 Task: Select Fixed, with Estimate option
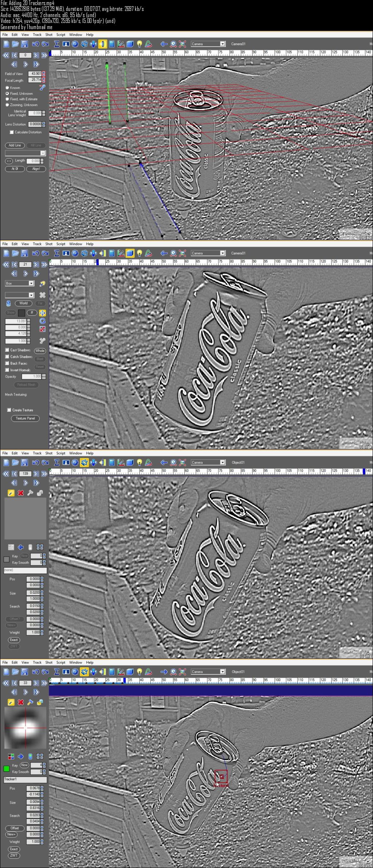[x=7, y=99]
